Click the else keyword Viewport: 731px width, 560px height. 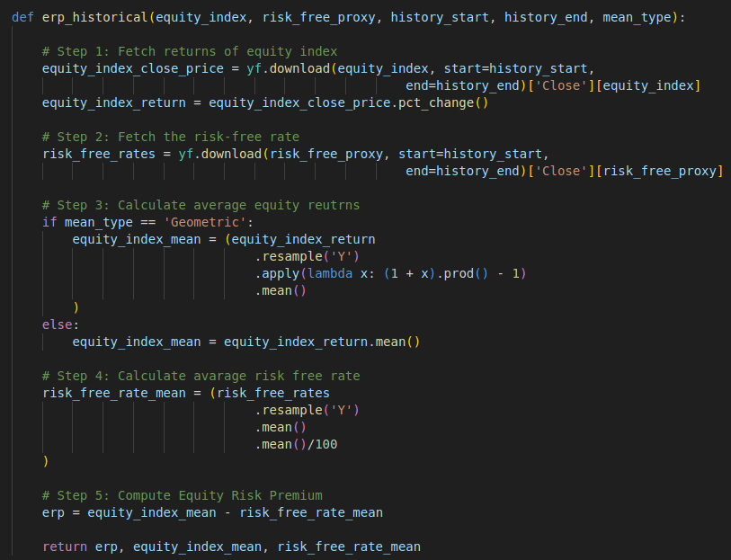coord(57,324)
